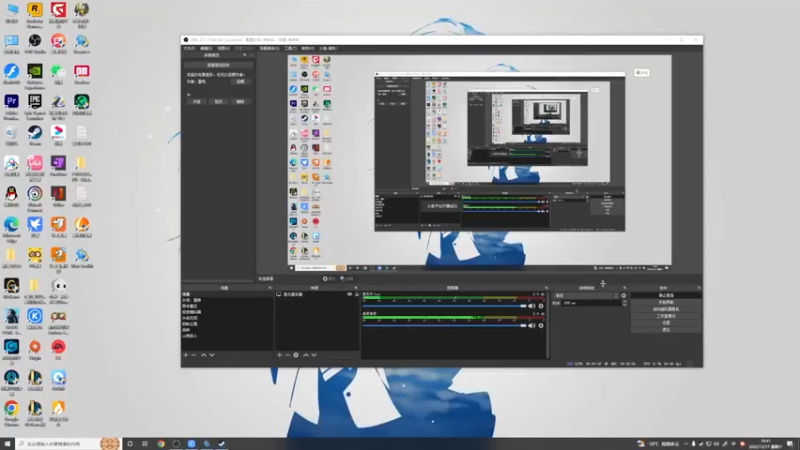Open WeChat desktop icon
The image size is (800, 450).
click(58, 74)
